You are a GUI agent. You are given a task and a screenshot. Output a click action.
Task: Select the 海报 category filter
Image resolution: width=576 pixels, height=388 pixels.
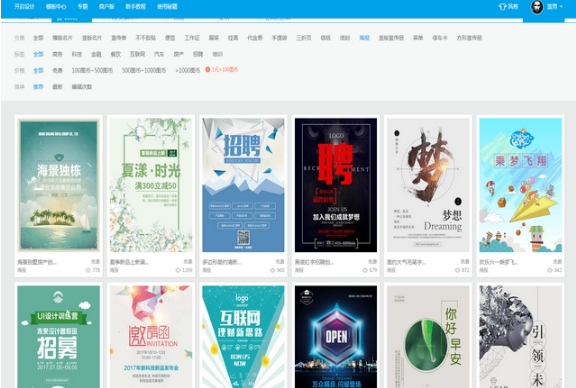(x=364, y=37)
